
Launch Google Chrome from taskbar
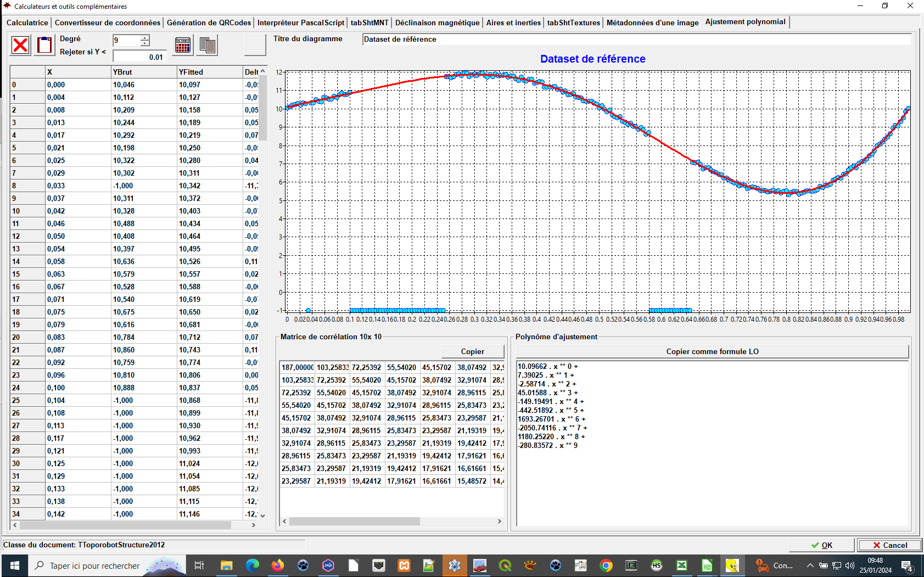(x=606, y=565)
